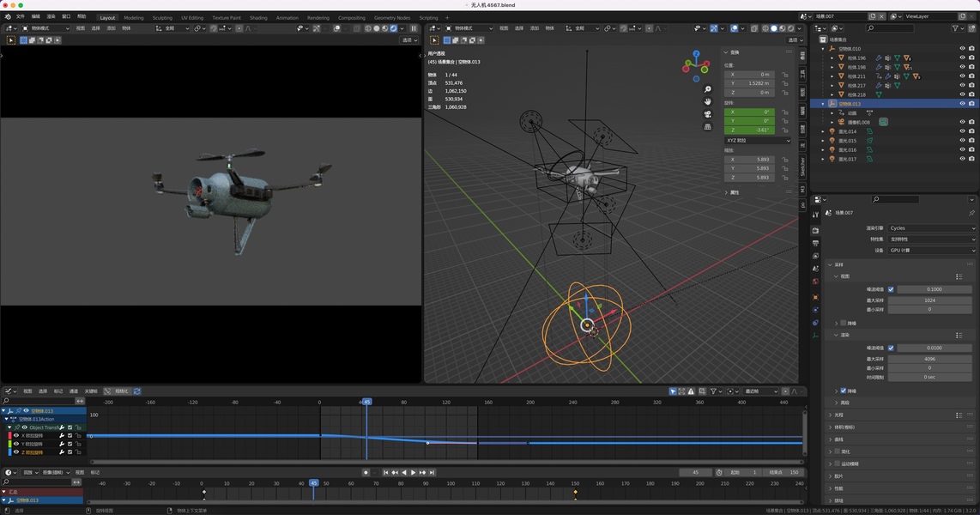
Task: Open the Physics properties tab icon
Action: pos(815,310)
